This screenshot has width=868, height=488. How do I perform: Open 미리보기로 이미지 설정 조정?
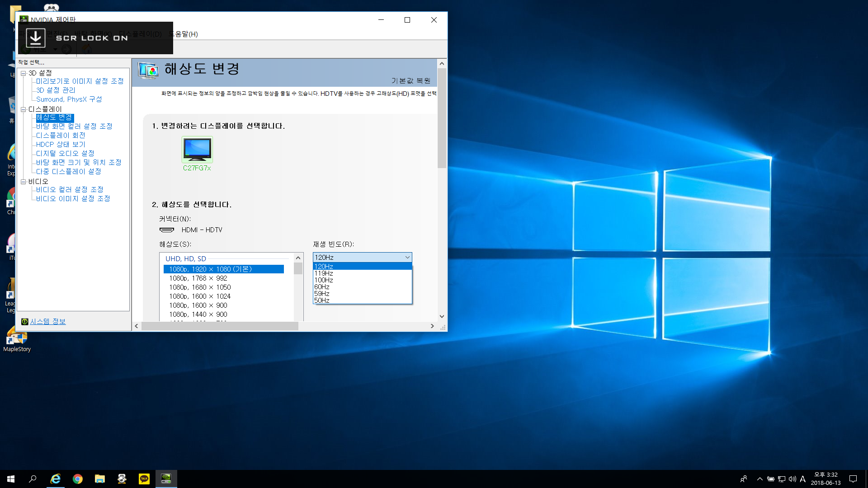[x=80, y=81]
